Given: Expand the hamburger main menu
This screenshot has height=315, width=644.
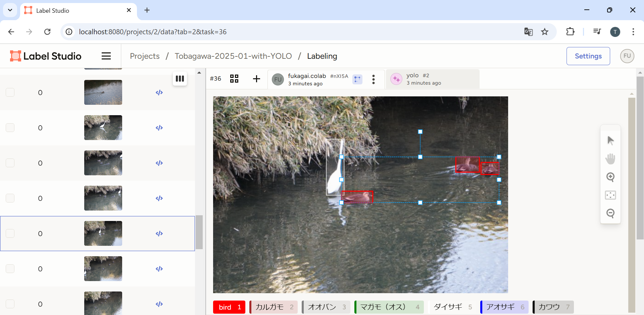Looking at the screenshot, I should [x=106, y=56].
